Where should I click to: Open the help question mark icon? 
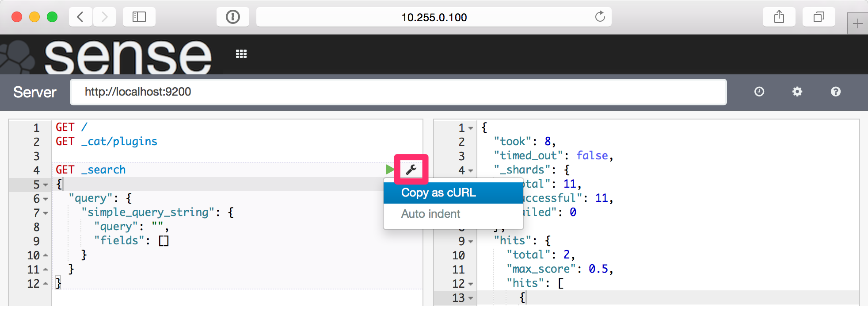(835, 92)
